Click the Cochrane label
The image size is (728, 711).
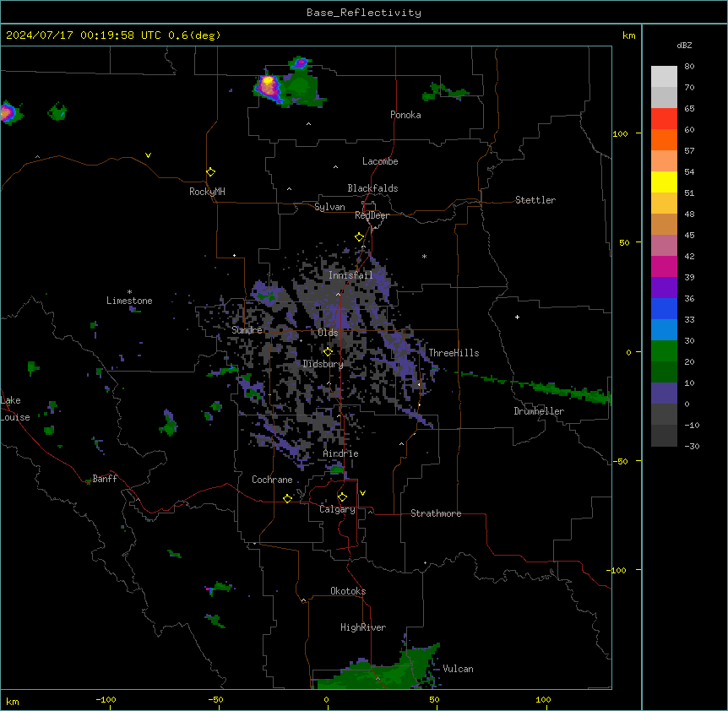(x=272, y=480)
